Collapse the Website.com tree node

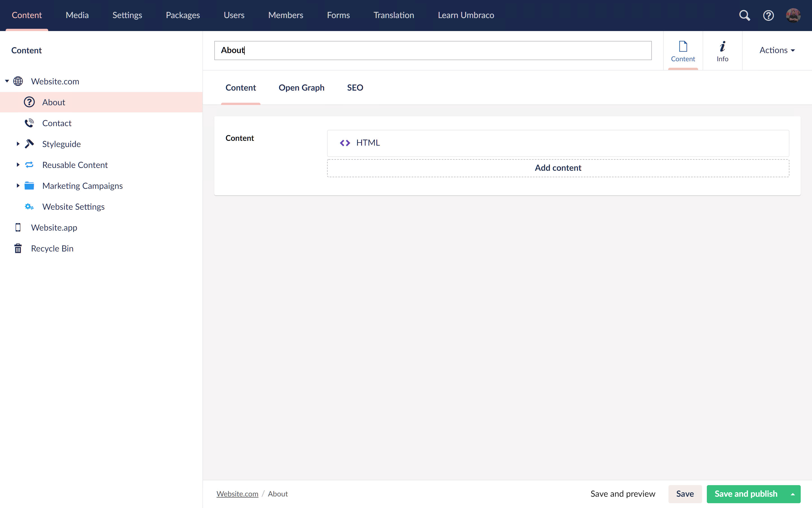point(7,81)
